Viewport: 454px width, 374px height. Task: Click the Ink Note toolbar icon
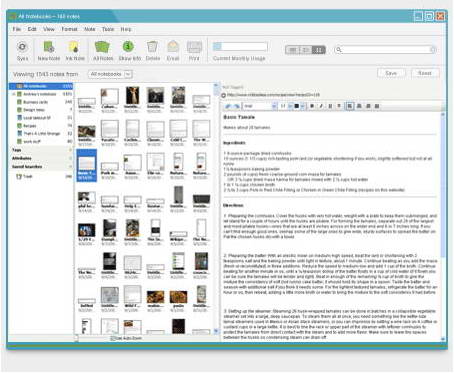pos(74,47)
